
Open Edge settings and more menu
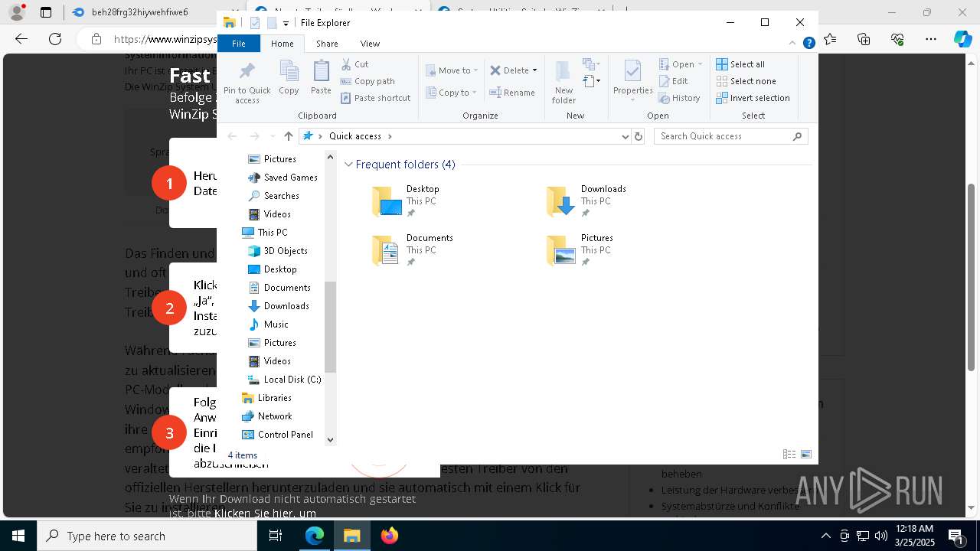click(931, 39)
